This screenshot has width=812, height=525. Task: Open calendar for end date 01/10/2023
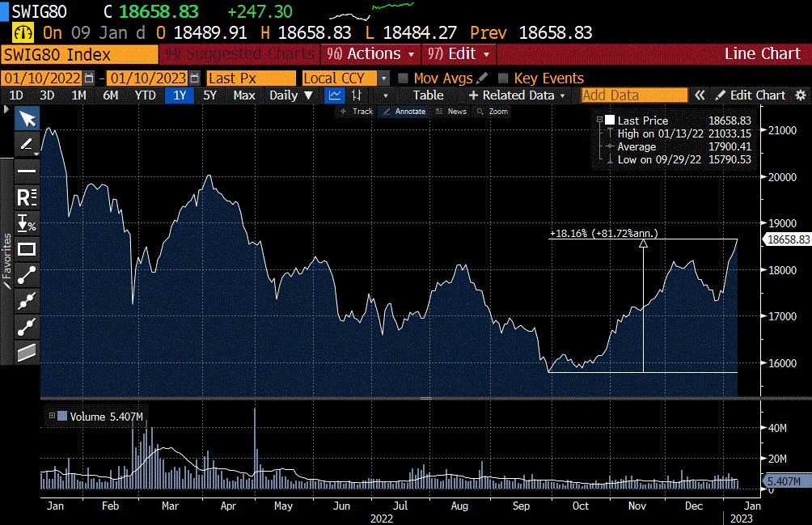click(195, 78)
